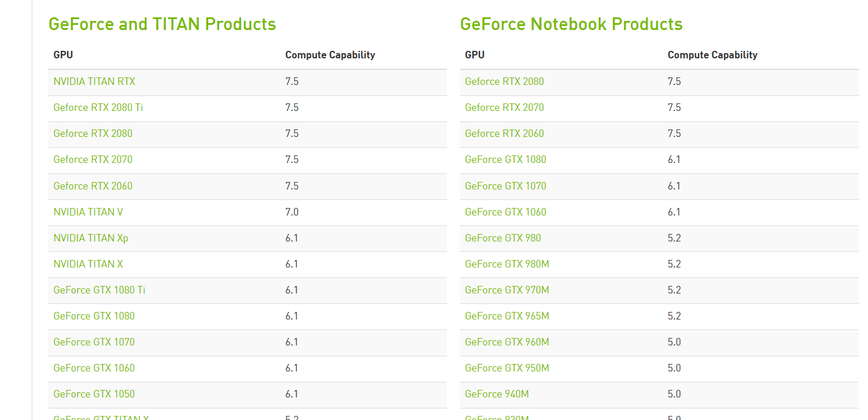The height and width of the screenshot is (420, 868).
Task: Click Compute Capability header in Notebook Products table
Action: point(712,55)
